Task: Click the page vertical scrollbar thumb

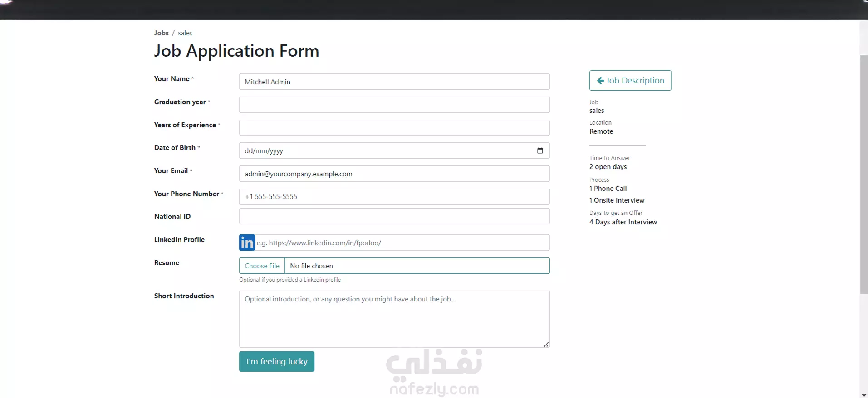Action: point(863,175)
